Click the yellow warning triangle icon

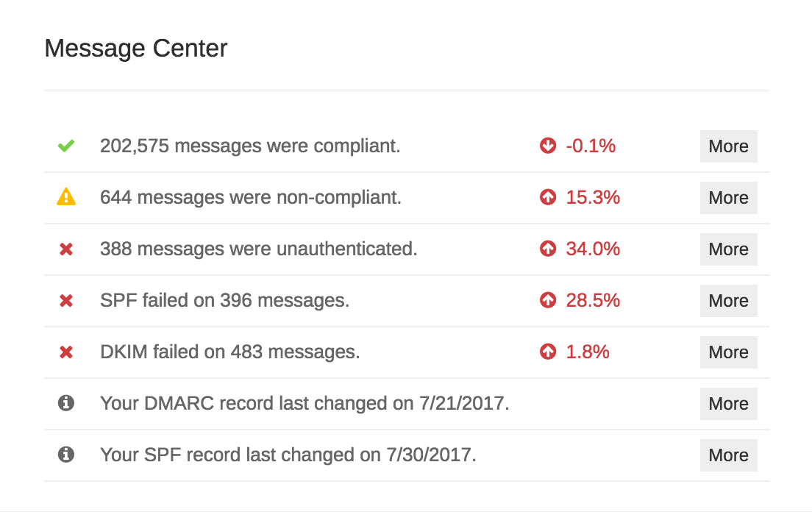66,197
